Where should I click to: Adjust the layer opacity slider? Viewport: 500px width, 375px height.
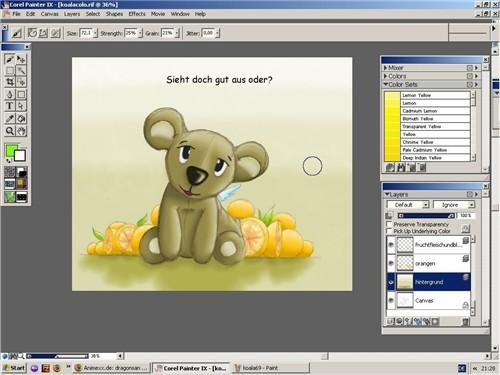[x=426, y=216]
